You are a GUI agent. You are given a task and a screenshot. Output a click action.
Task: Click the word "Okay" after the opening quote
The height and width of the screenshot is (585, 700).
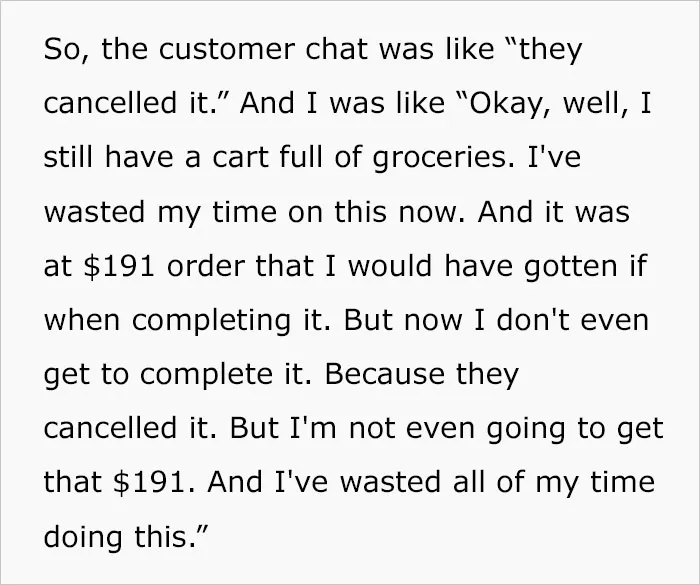click(x=504, y=103)
